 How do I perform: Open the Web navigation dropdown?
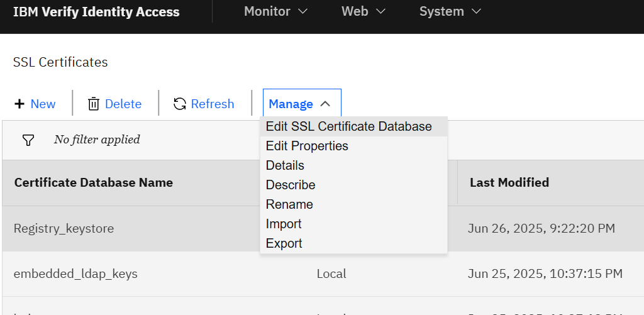364,11
